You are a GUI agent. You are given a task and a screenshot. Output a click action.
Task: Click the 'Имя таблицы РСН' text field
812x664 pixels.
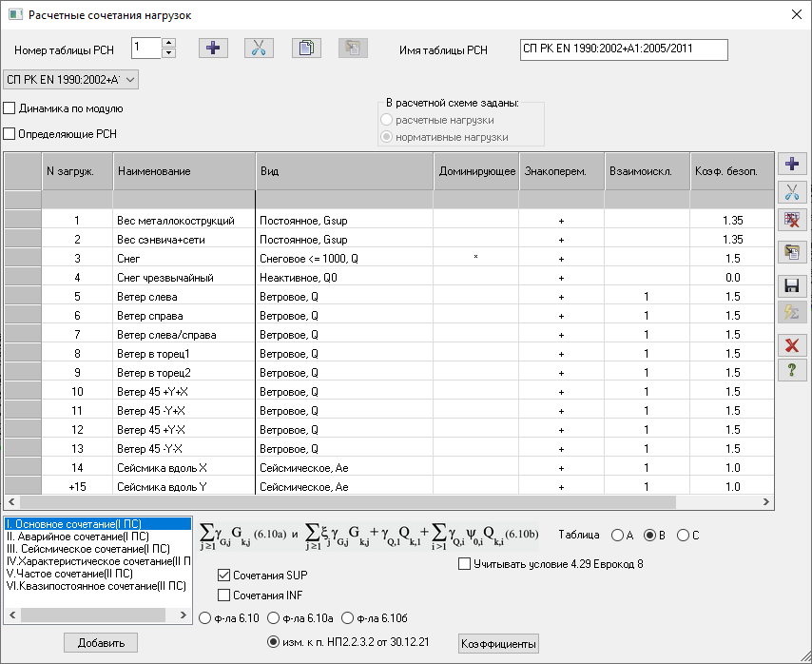point(623,49)
